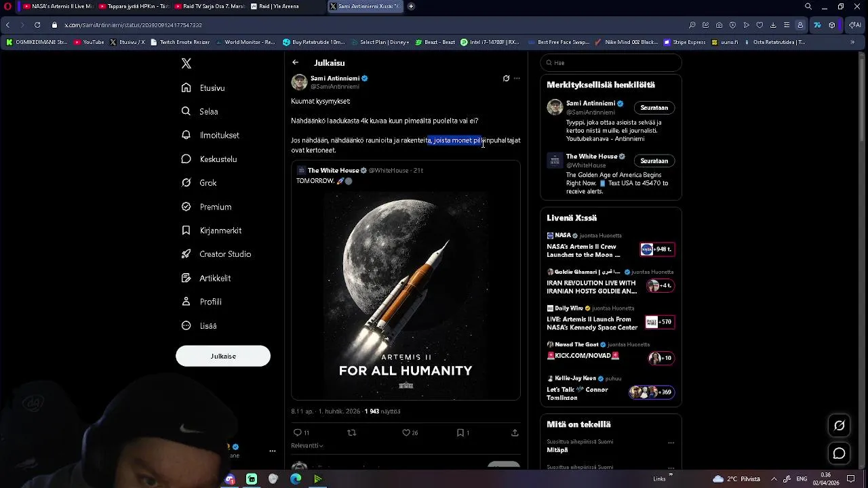Open Sami Antinniemi profile in the right panel
The width and height of the screenshot is (868, 488).
595,104
